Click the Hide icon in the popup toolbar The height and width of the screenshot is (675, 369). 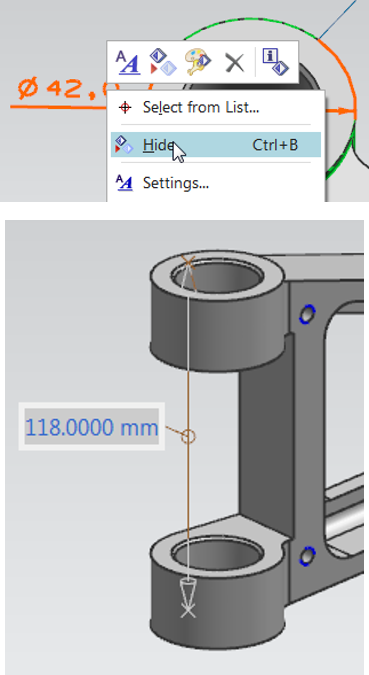(x=163, y=62)
